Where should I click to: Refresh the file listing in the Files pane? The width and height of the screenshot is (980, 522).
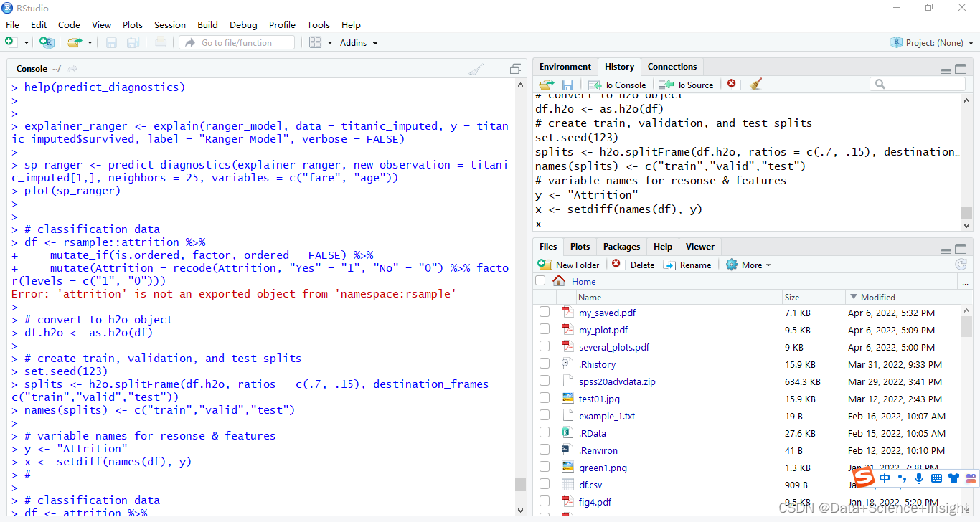[x=961, y=264]
